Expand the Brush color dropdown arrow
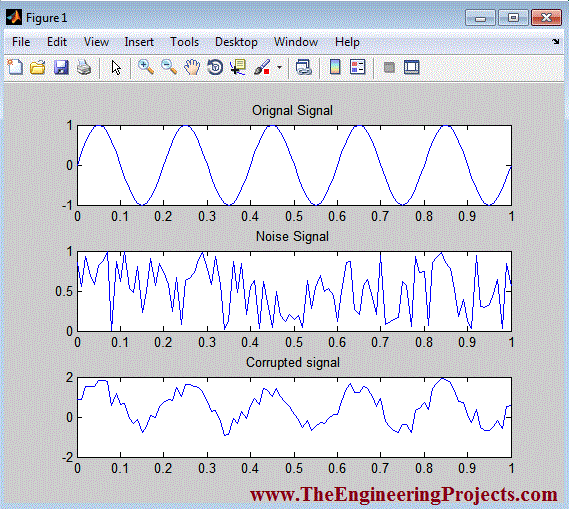 point(279,67)
